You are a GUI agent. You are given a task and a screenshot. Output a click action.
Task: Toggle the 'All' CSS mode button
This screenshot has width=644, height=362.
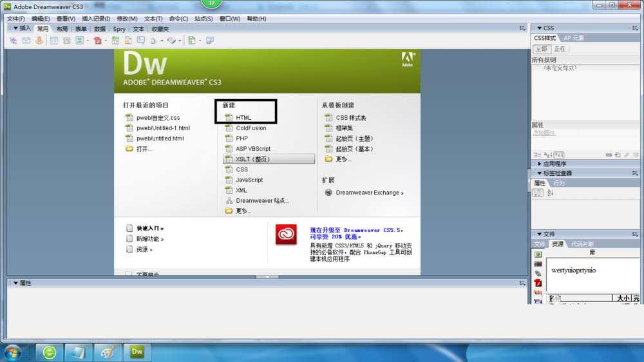[x=542, y=49]
